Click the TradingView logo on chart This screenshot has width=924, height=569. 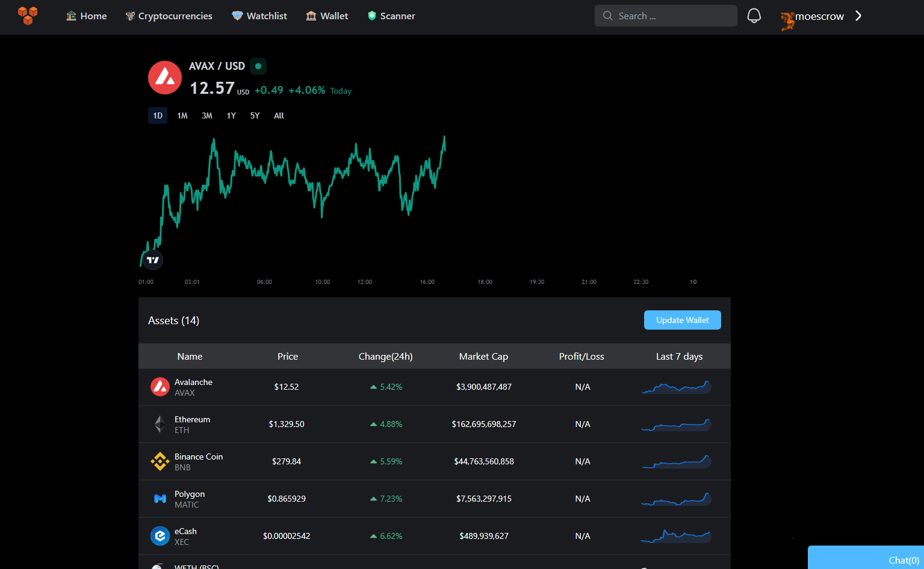click(x=153, y=260)
